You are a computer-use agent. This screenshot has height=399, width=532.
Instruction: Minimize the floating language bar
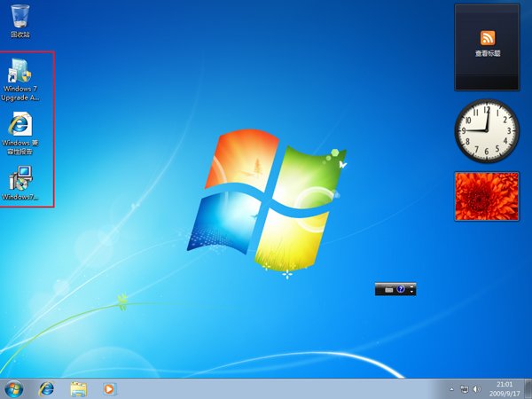click(x=411, y=286)
